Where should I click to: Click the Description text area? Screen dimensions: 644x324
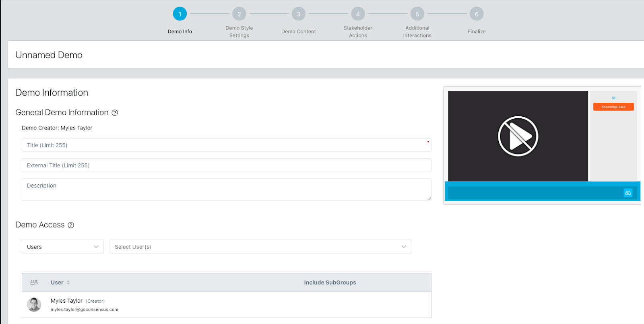227,190
